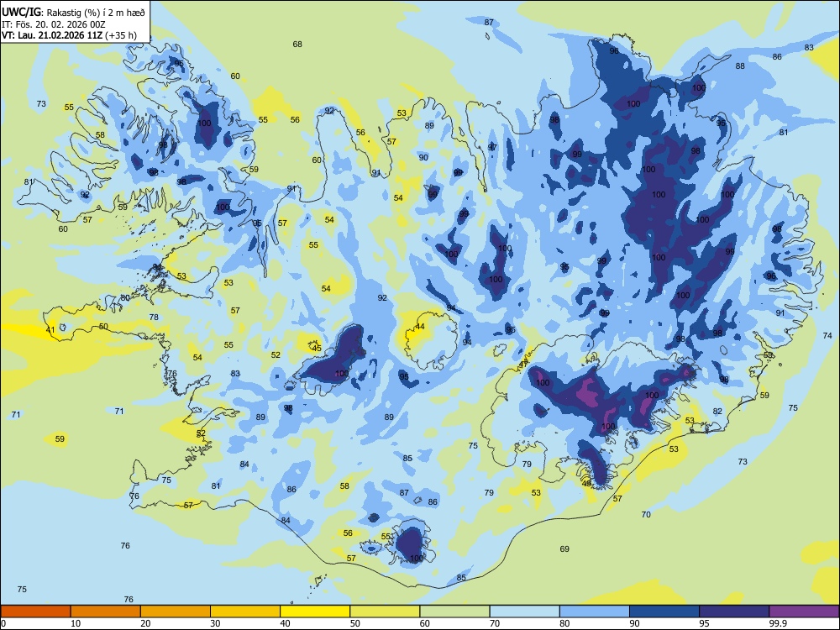
Task: Click the dark blue 90–95 legend swatch
Action: [x=664, y=612]
